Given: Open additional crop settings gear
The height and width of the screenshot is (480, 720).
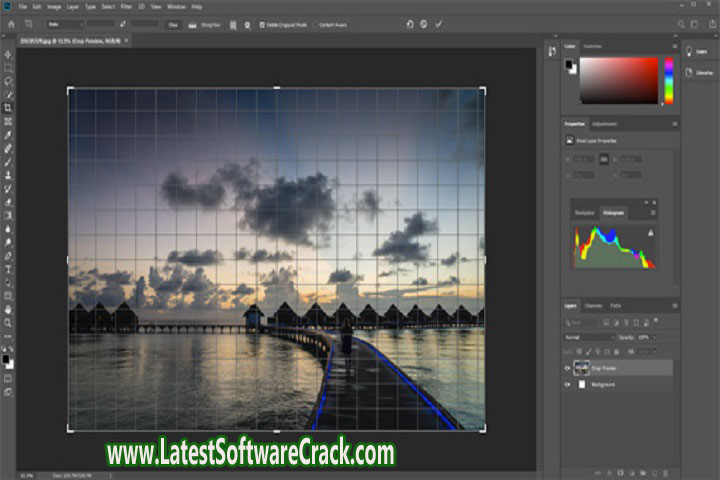Looking at the screenshot, I should (x=248, y=25).
